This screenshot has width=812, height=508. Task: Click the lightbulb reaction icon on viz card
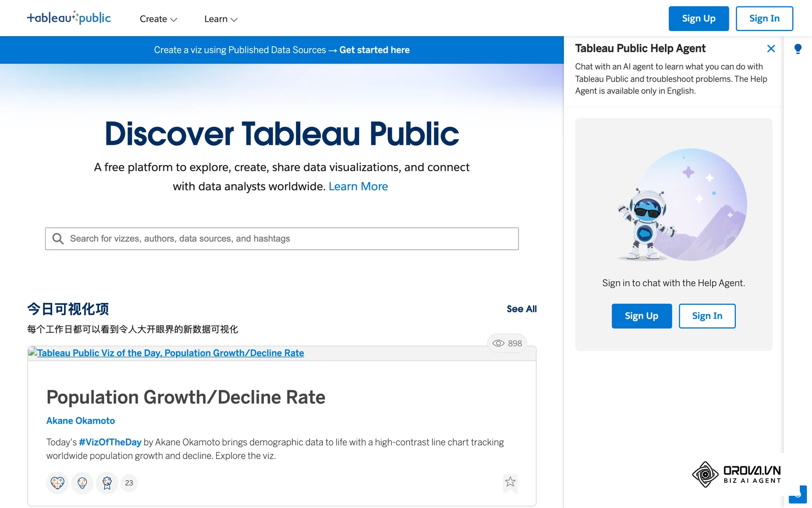click(x=82, y=483)
